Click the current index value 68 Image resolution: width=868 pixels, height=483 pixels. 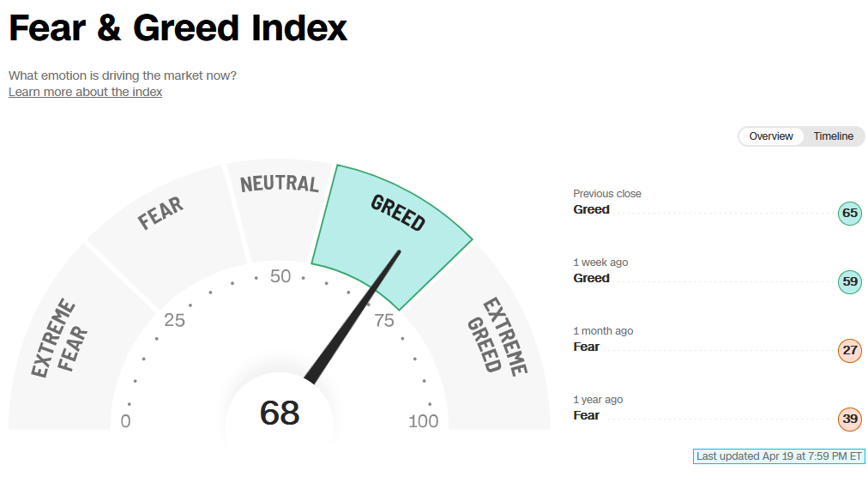click(x=280, y=414)
